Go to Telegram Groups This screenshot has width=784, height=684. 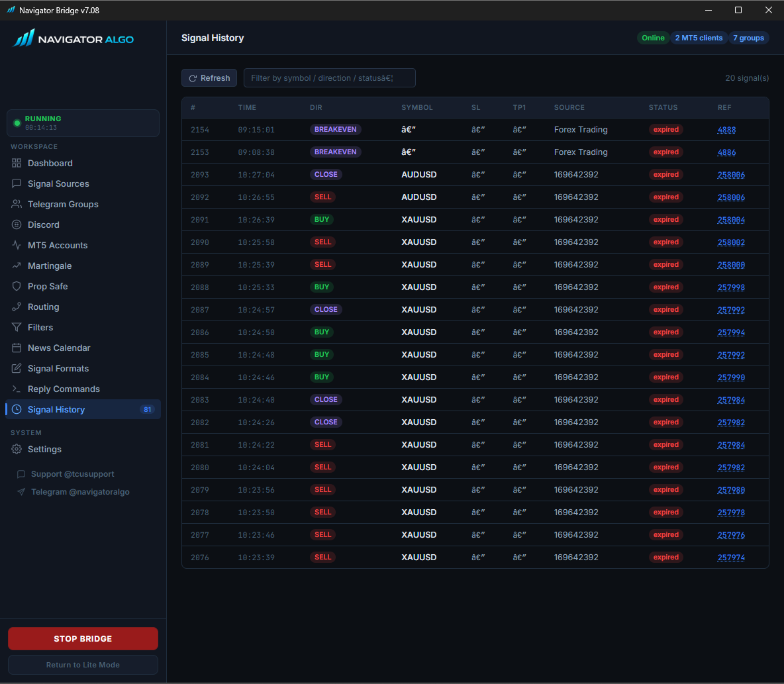point(83,204)
